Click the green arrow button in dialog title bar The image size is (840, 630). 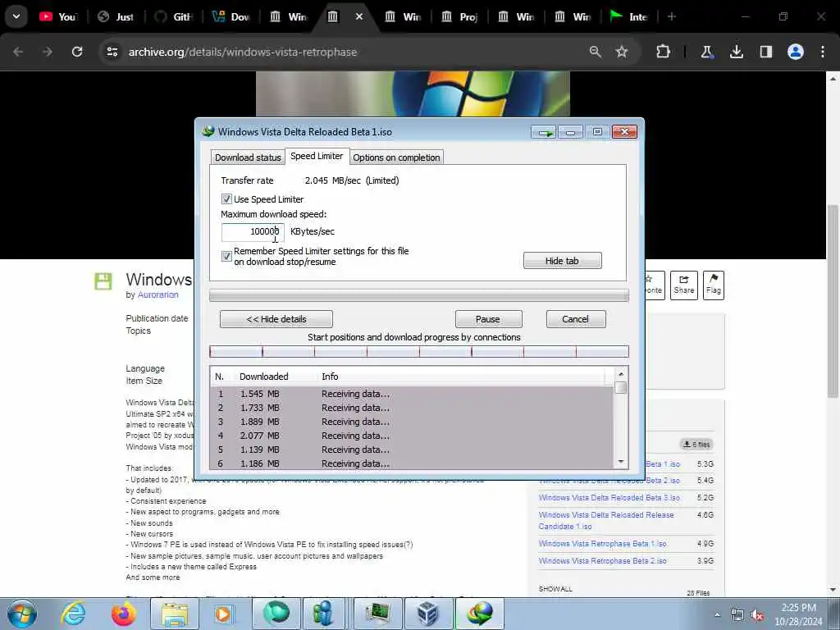click(x=544, y=132)
